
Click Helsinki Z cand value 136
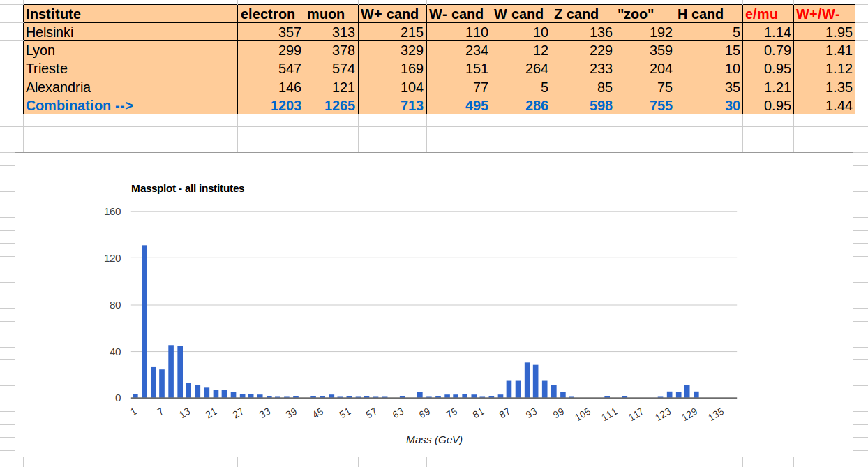coord(582,32)
